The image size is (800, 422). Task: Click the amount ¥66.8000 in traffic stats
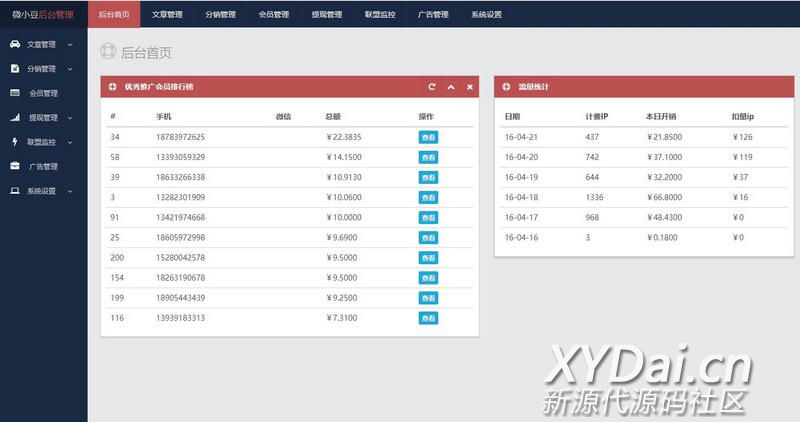[664, 197]
